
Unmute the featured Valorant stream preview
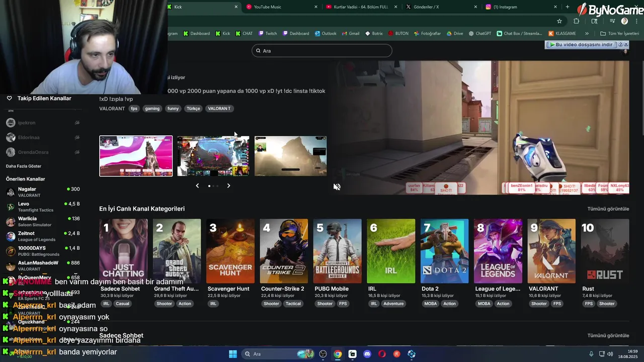click(337, 187)
